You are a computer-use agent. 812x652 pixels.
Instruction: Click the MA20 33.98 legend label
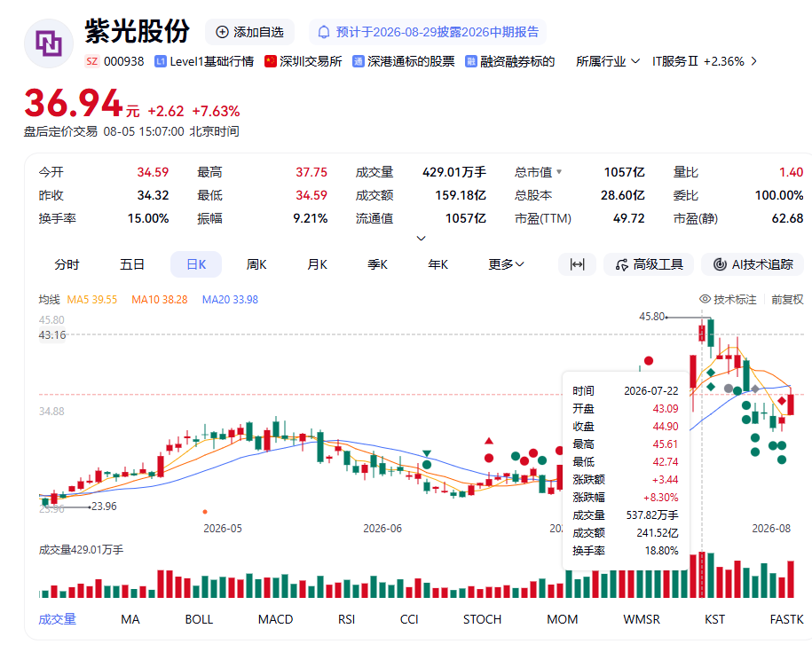point(230,300)
